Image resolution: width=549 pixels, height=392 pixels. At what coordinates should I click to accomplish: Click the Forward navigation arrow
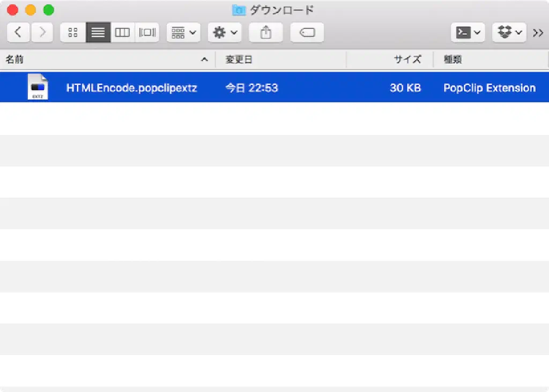(42, 33)
